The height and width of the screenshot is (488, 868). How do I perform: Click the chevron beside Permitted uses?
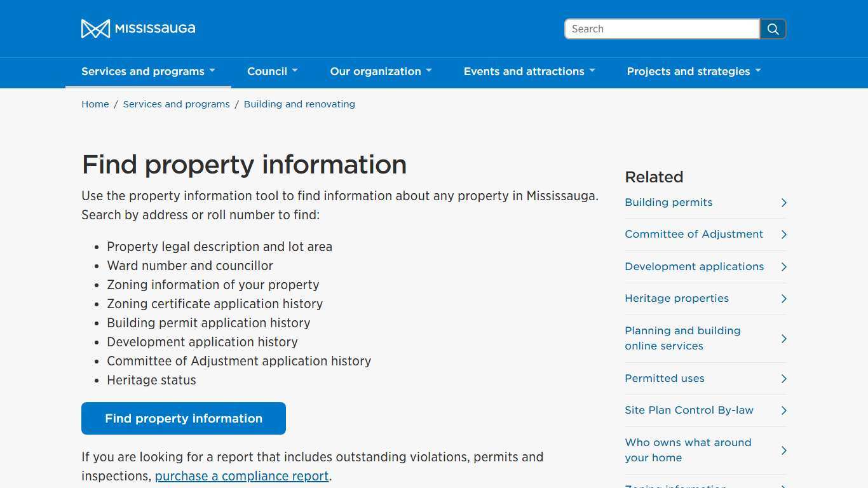click(783, 378)
